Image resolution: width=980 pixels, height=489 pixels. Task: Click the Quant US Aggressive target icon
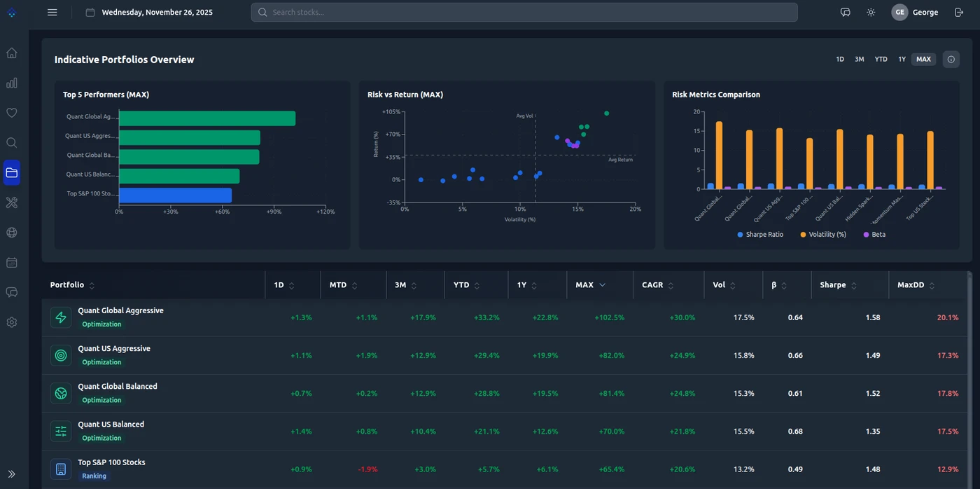[61, 355]
